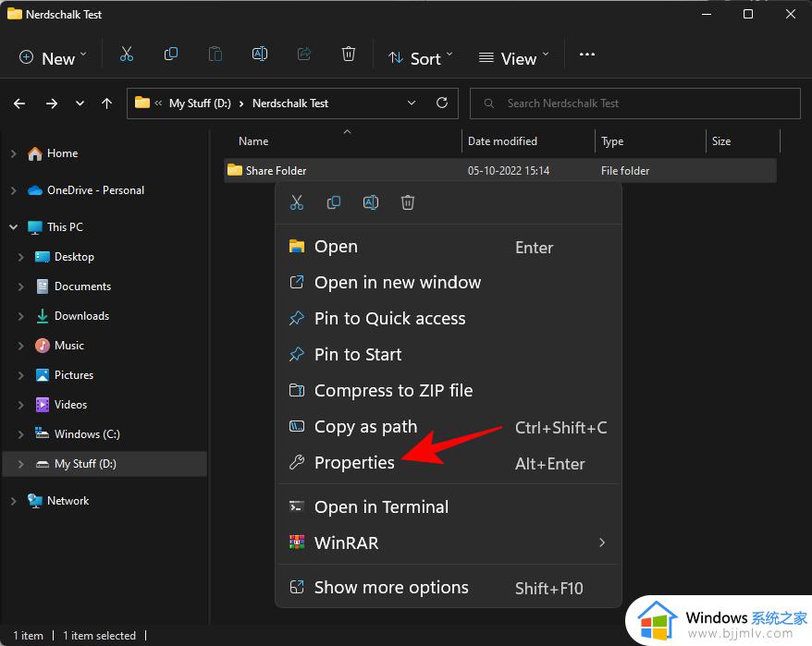Go up one level with the up arrow
This screenshot has height=646, width=812.
pos(106,104)
